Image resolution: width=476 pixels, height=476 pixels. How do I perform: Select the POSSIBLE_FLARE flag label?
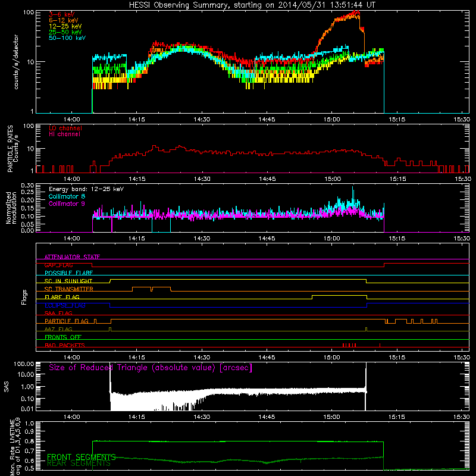[68, 273]
